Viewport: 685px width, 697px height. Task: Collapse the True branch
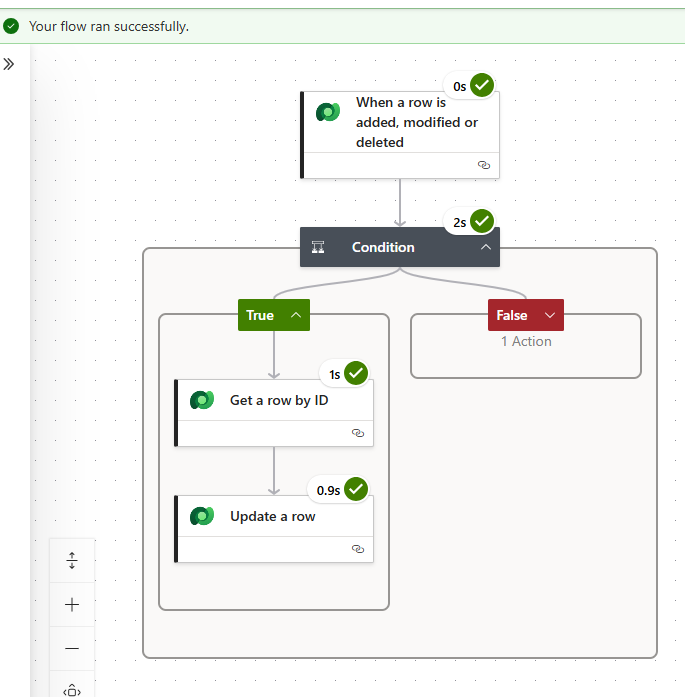pos(296,315)
